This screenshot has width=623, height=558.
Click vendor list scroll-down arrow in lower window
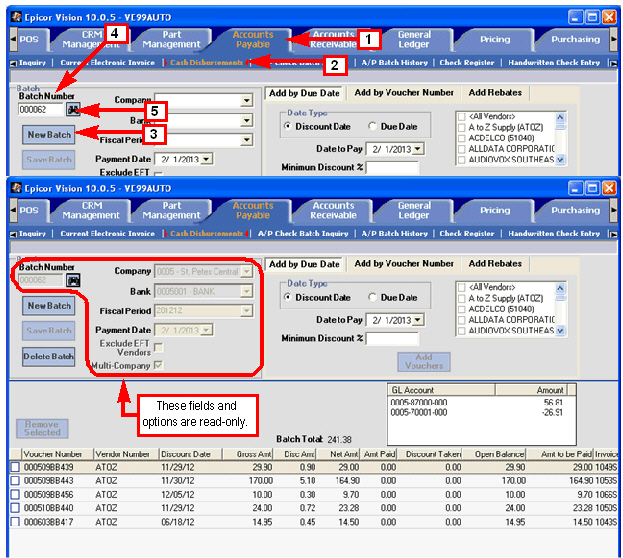(x=560, y=331)
